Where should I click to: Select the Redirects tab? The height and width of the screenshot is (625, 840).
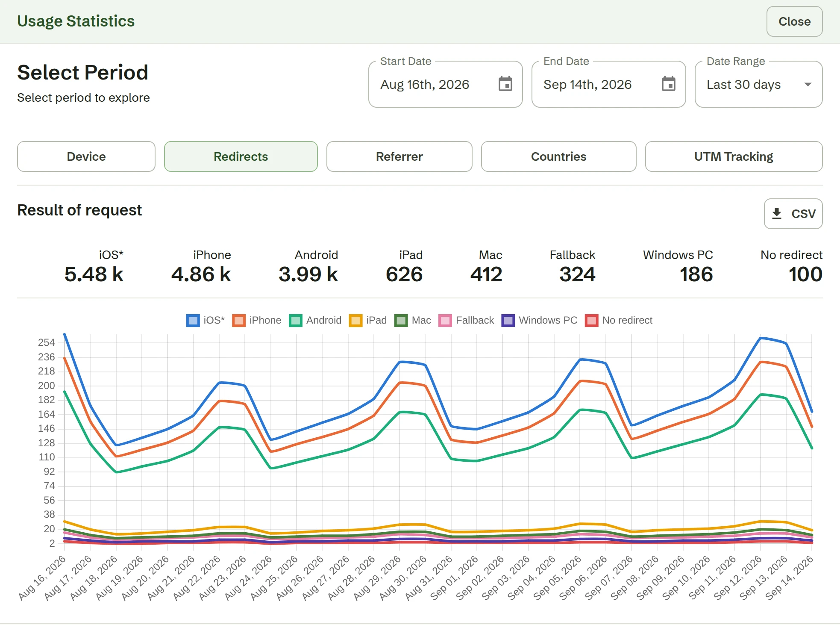(241, 156)
